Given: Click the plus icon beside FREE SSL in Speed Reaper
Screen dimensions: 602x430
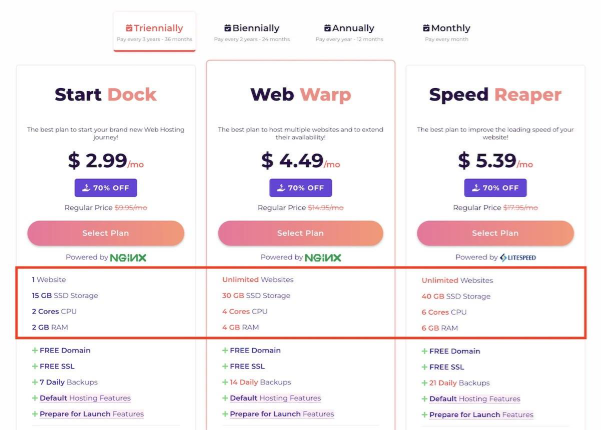Looking at the screenshot, I should click(x=424, y=367).
